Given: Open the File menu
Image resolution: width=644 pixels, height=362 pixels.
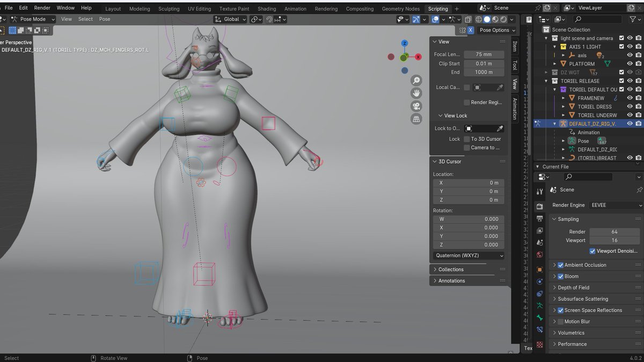Looking at the screenshot, I should point(9,8).
